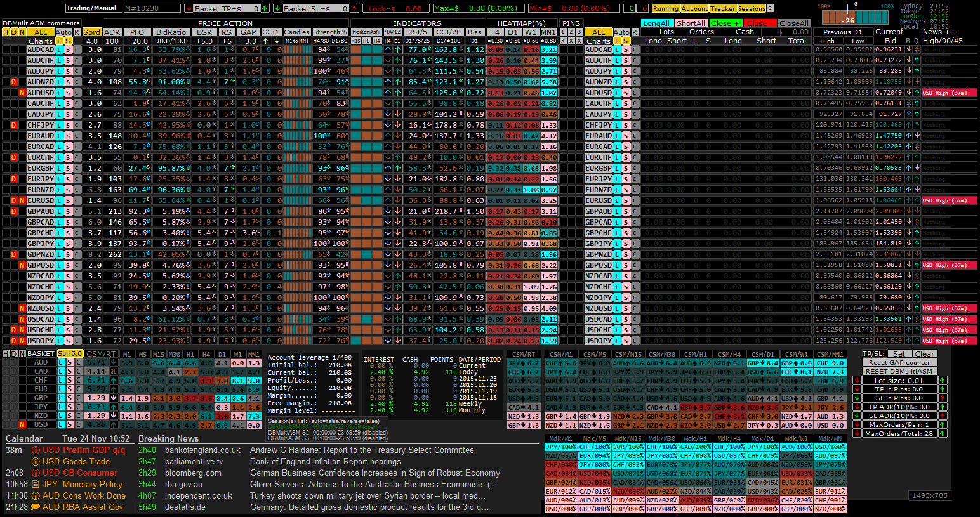This screenshot has height=517, width=980.
Task: Click the green up arrow after Basket TP
Action: point(264,8)
